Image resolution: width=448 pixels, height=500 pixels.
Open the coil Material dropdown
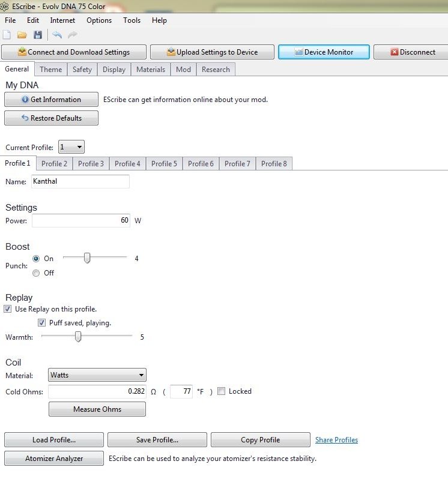(x=97, y=375)
